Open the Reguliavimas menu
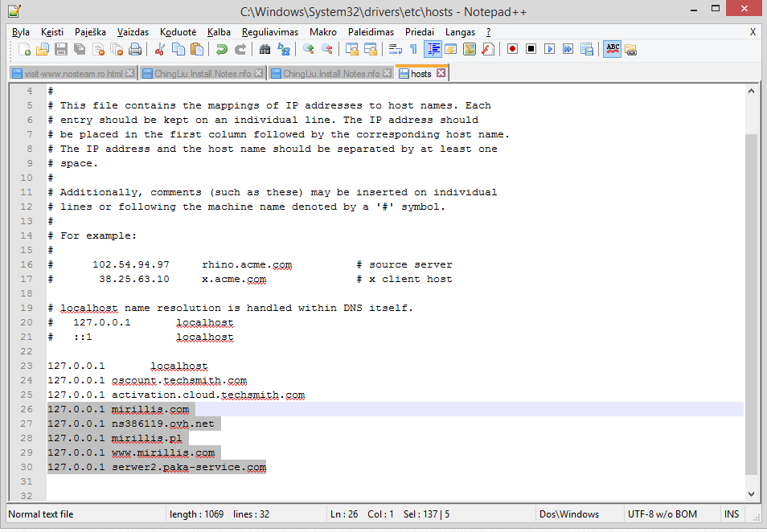Image resolution: width=767 pixels, height=532 pixels. coord(270,32)
